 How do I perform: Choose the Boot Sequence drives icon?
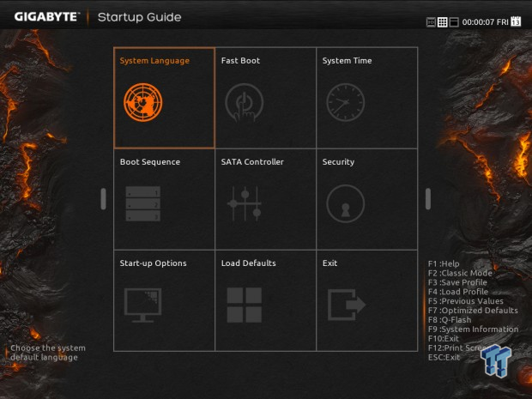(142, 203)
